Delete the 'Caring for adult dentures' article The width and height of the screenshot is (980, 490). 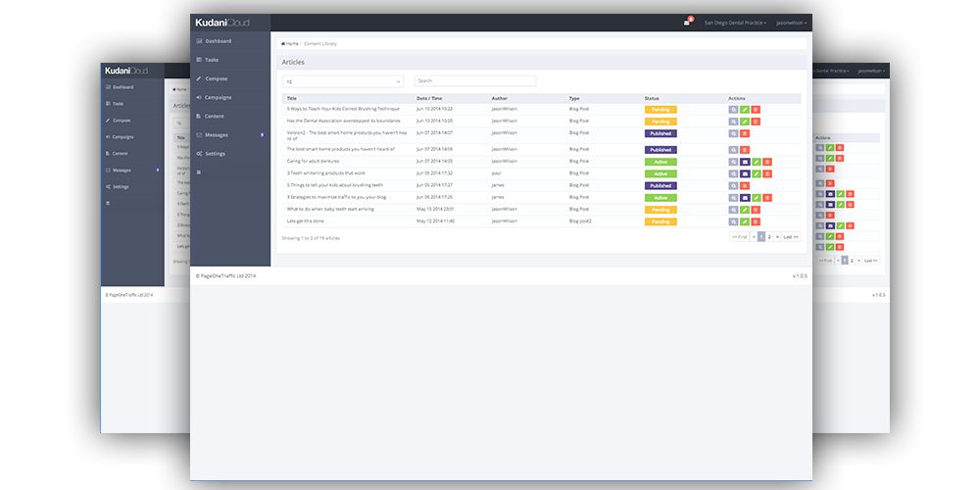click(767, 162)
